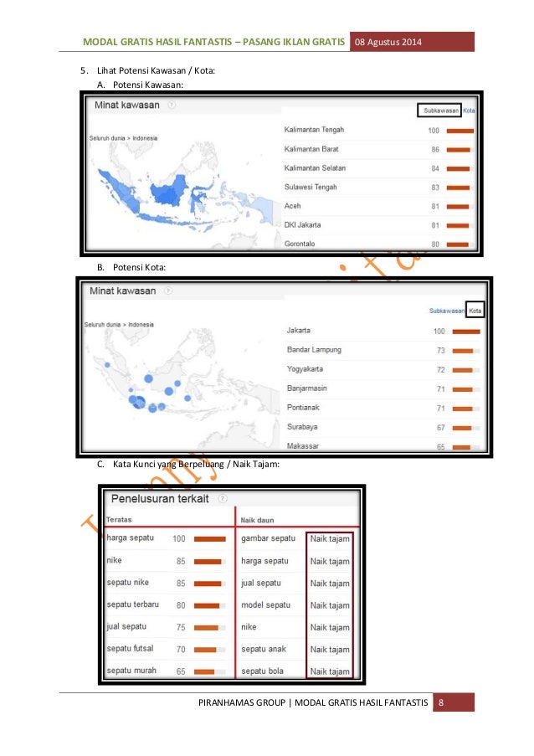Click the Kalimantan region on first map
Viewport: 534px width, 756px height.
(169, 190)
